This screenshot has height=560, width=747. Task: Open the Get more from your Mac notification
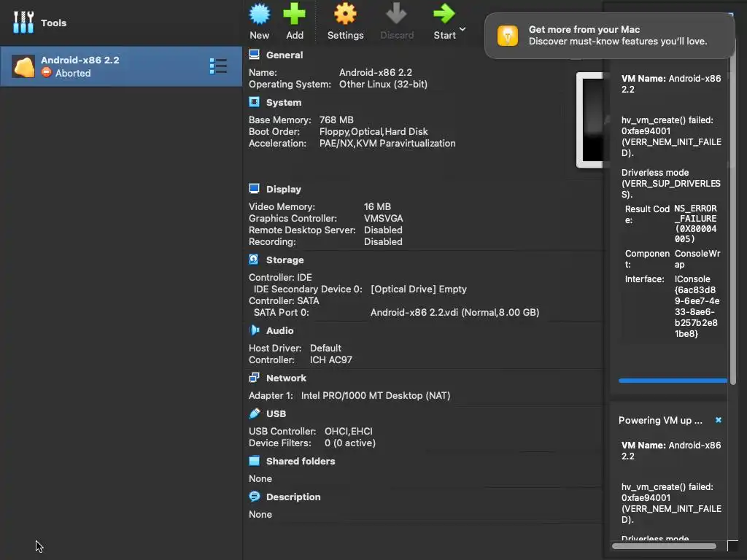[609, 36]
